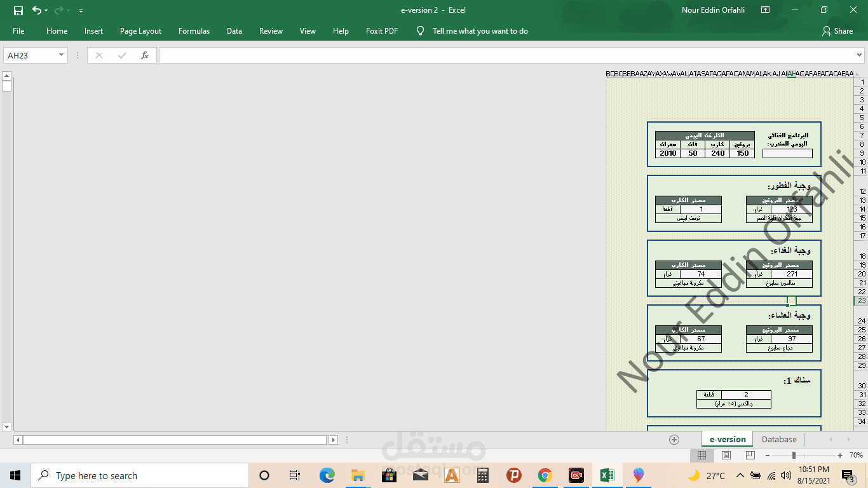Undo the last action
Screen dimensions: 868x488
click(36, 10)
